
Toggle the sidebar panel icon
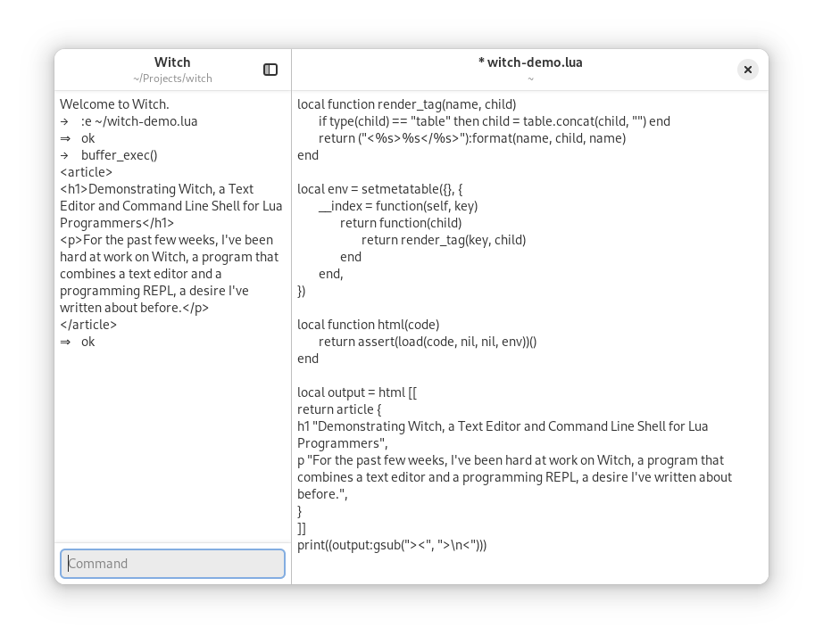[x=270, y=70]
